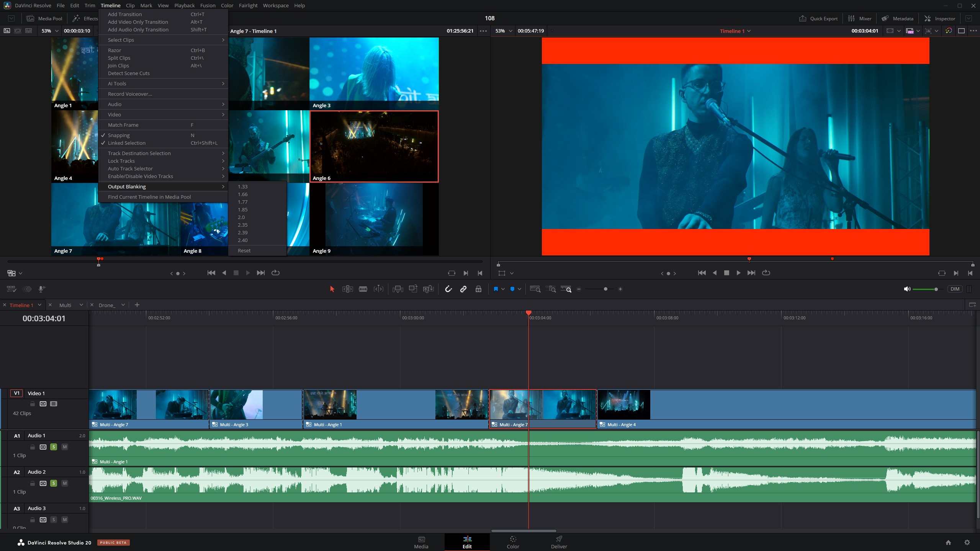Toggle Solo on Audio 1 track

(x=54, y=447)
